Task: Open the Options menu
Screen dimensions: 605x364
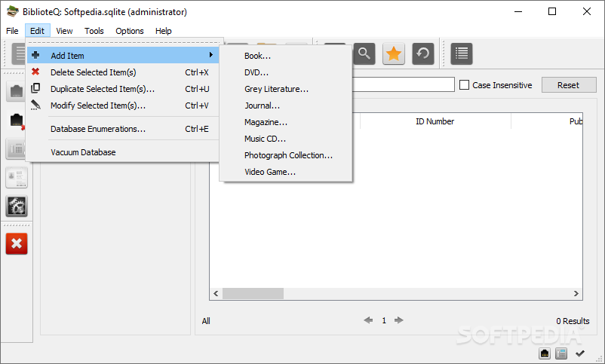Action: pos(130,31)
